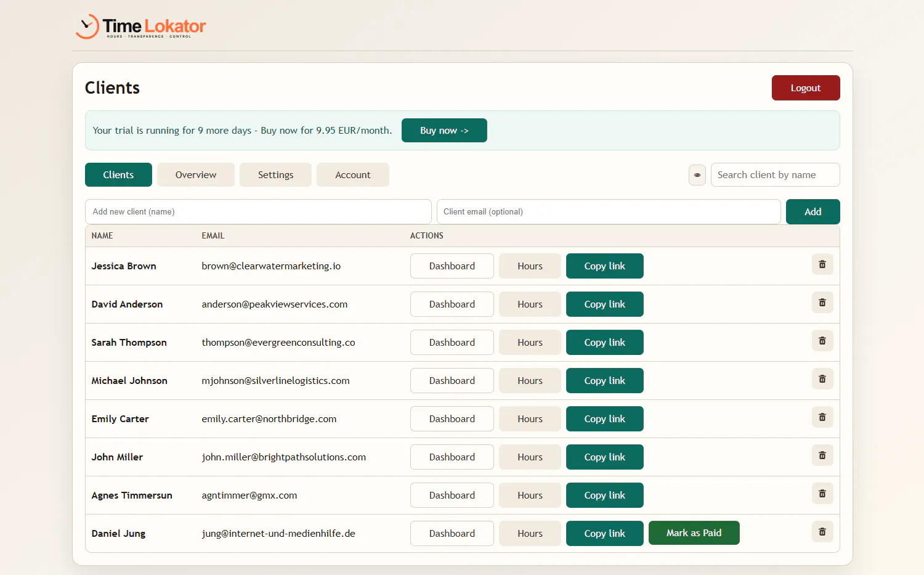Click the Add new client name field

tap(258, 211)
